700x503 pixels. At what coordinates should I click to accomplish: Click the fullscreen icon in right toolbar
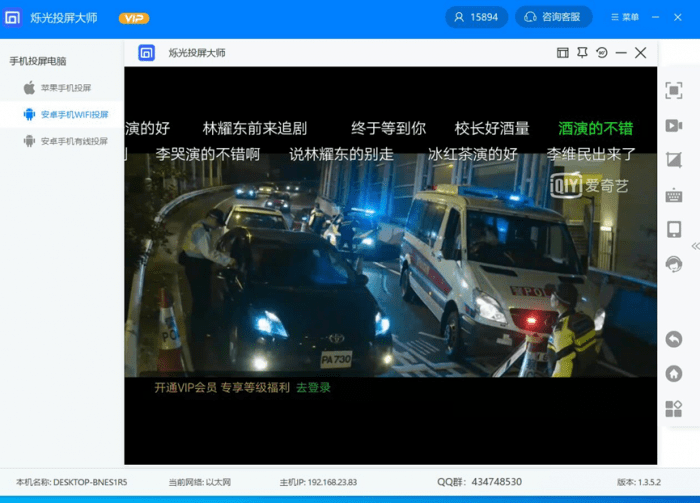[x=674, y=91]
